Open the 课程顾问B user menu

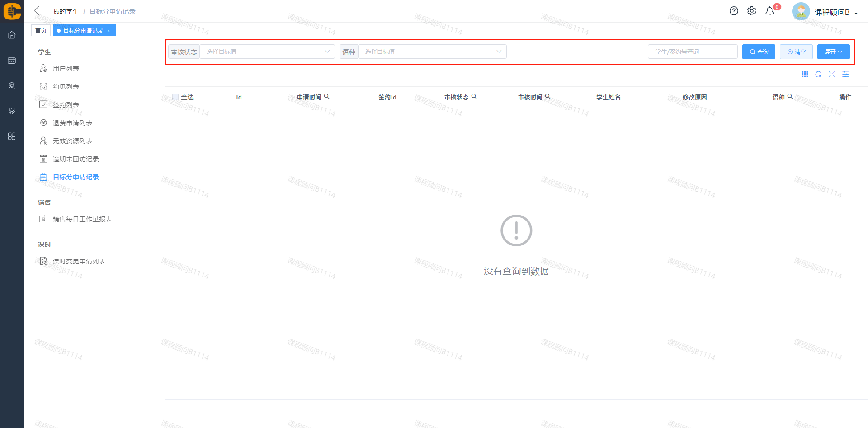click(832, 12)
